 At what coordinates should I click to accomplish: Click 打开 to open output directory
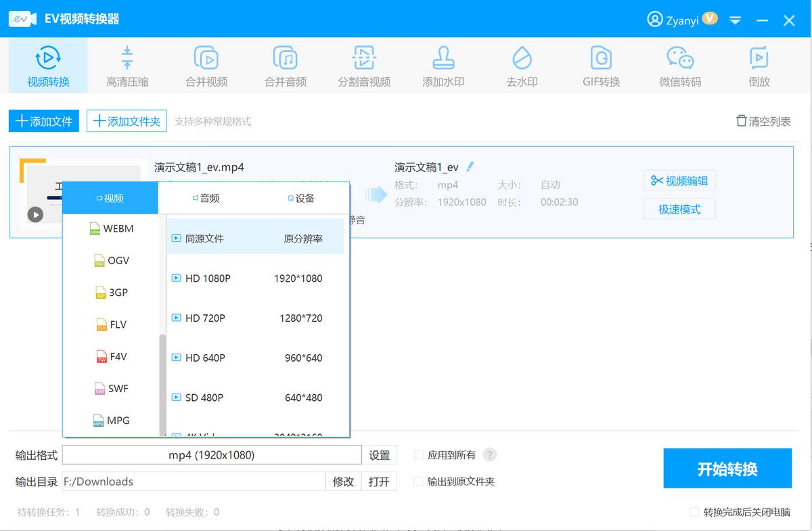coord(378,482)
